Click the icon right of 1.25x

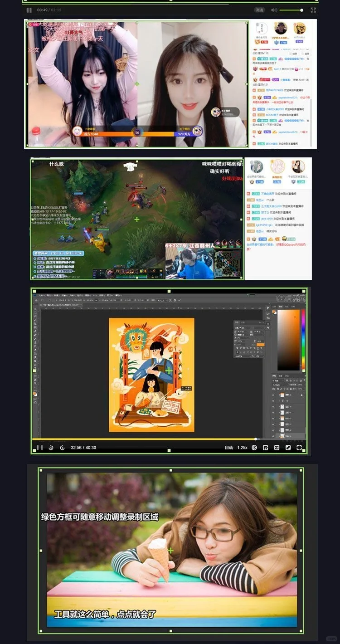coord(254,448)
